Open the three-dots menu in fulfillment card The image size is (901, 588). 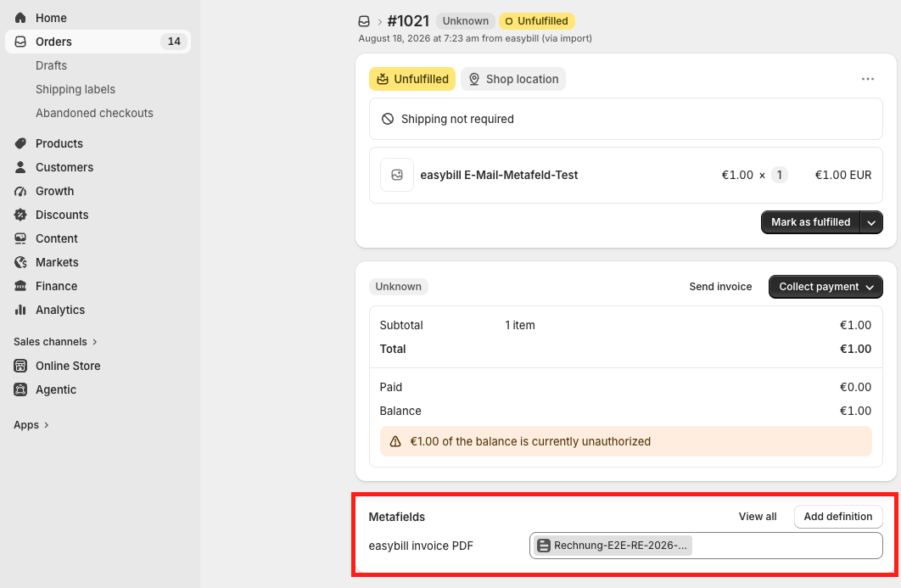click(x=868, y=79)
